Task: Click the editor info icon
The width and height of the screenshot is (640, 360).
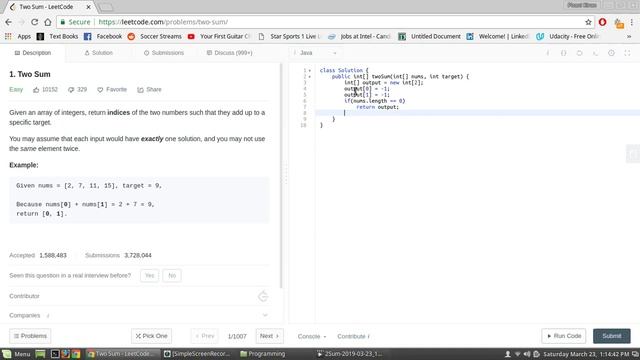Action: (548, 53)
